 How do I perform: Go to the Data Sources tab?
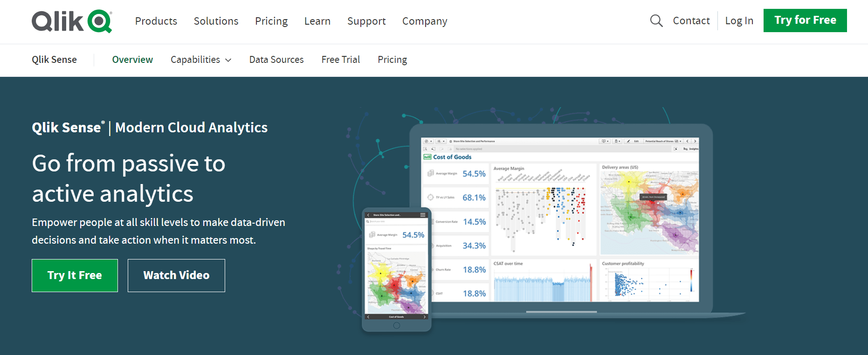pyautogui.click(x=276, y=60)
